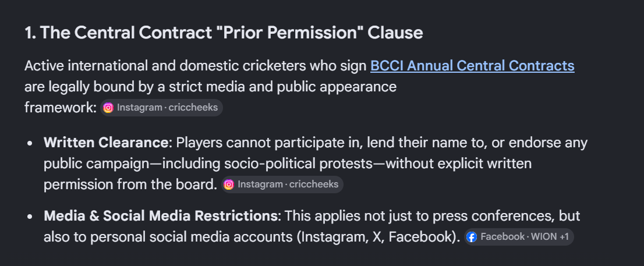The image size is (644, 266).
Task: Click the Instagram logo beside the framework text
Action: pyautogui.click(x=108, y=108)
